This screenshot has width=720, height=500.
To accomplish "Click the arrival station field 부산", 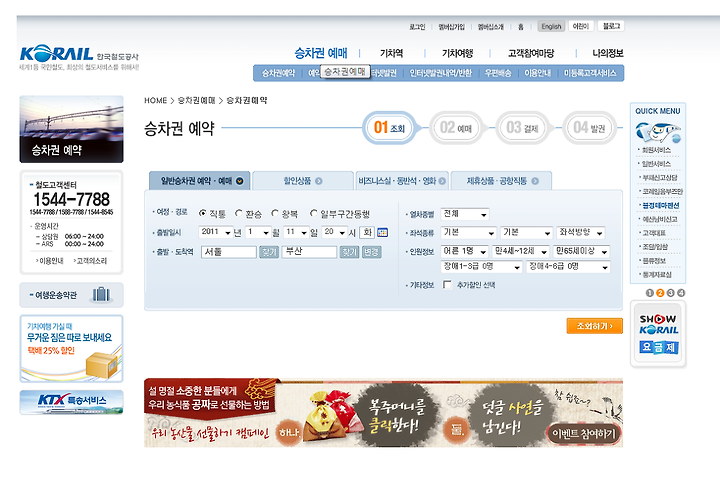I will tap(309, 252).
